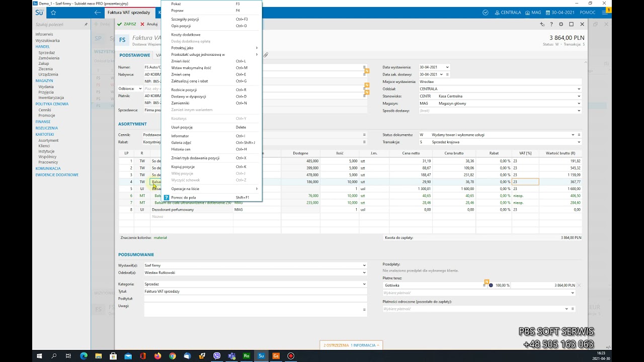Click the FS document type icon

click(122, 40)
